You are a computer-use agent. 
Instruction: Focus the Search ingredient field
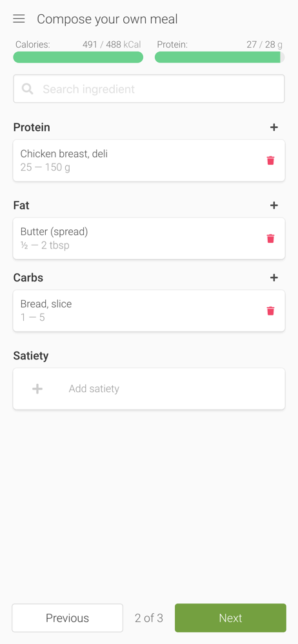[149, 89]
